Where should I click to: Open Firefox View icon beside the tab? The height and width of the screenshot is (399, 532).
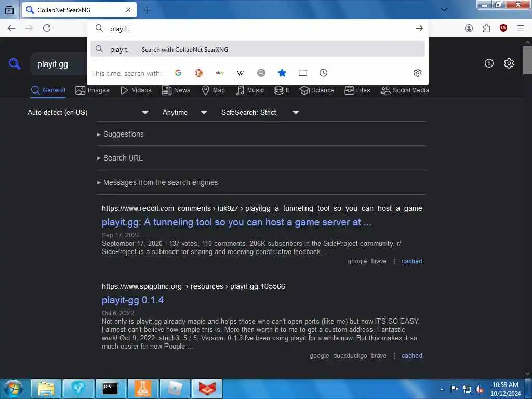coord(9,10)
